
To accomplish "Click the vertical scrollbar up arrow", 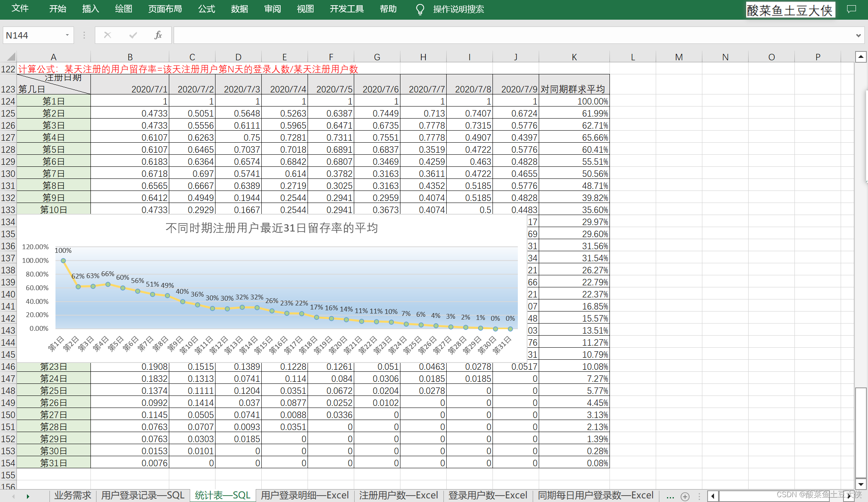I will coord(861,57).
